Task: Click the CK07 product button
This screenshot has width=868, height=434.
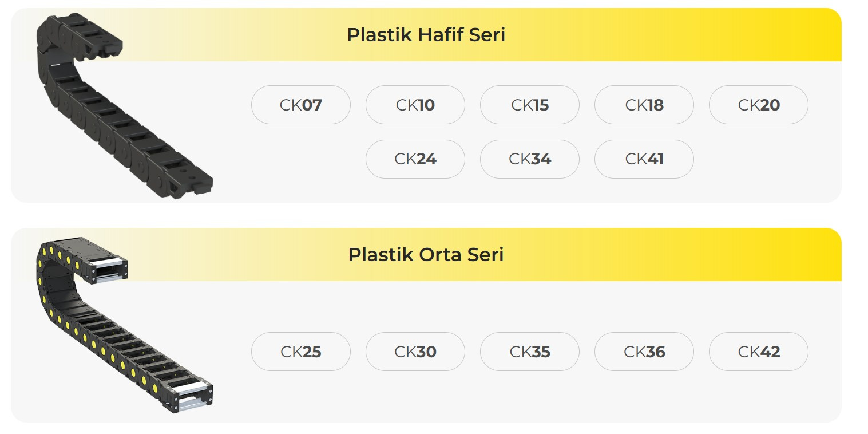Action: (x=300, y=105)
